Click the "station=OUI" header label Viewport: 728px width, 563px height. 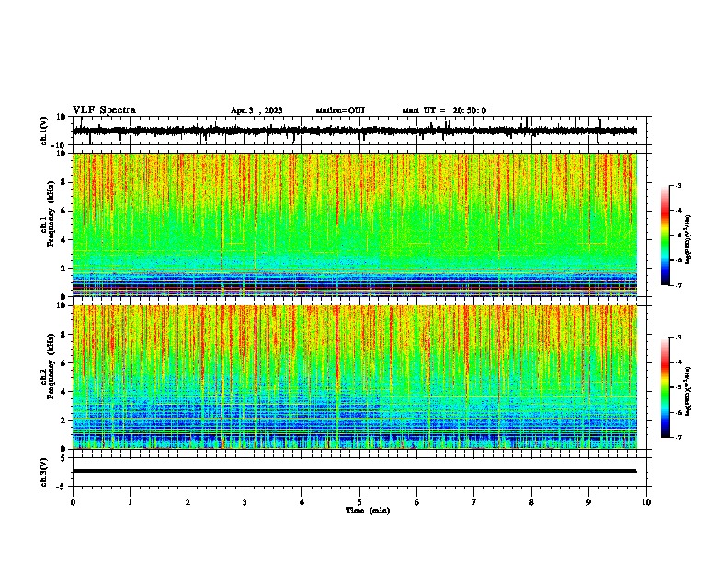[x=340, y=110]
